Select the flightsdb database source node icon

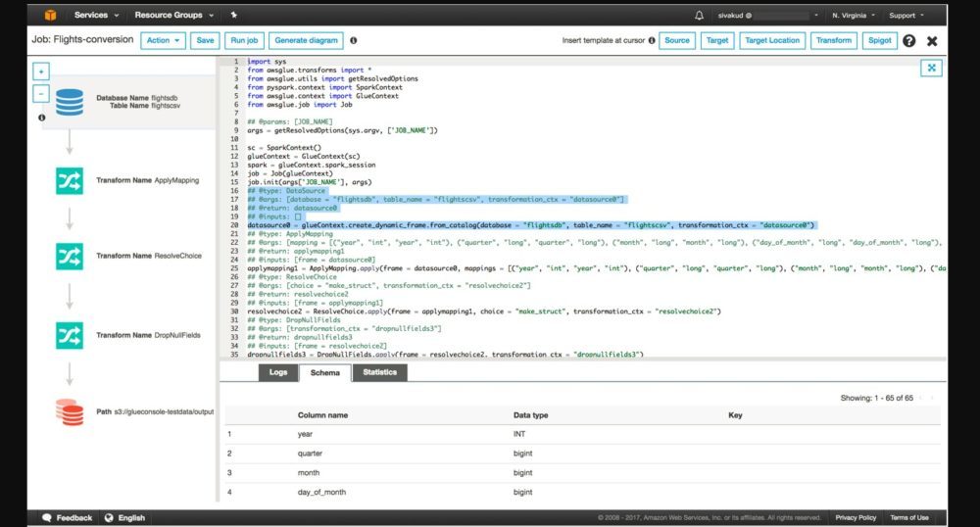coord(70,104)
